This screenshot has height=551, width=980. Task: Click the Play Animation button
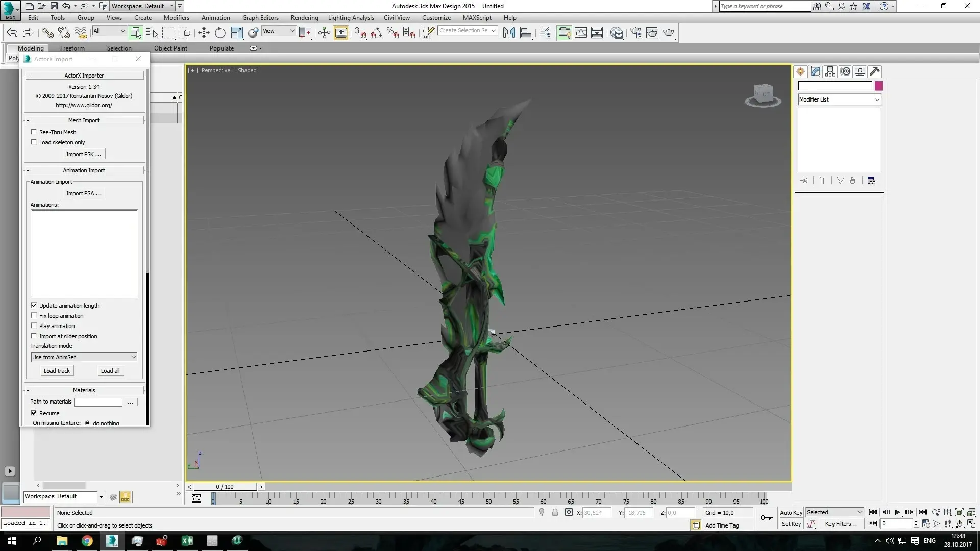click(x=898, y=512)
